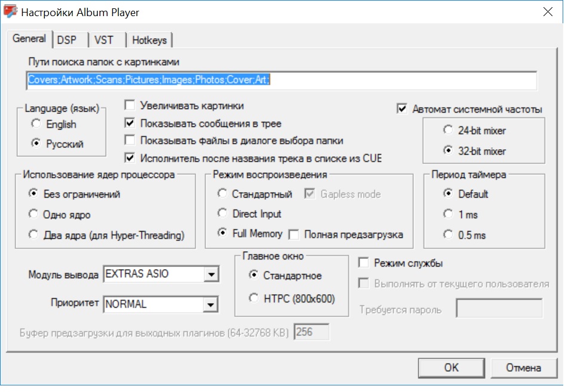Click the Требуется пароль password field
The width and height of the screenshot is (565, 392).
click(x=499, y=308)
